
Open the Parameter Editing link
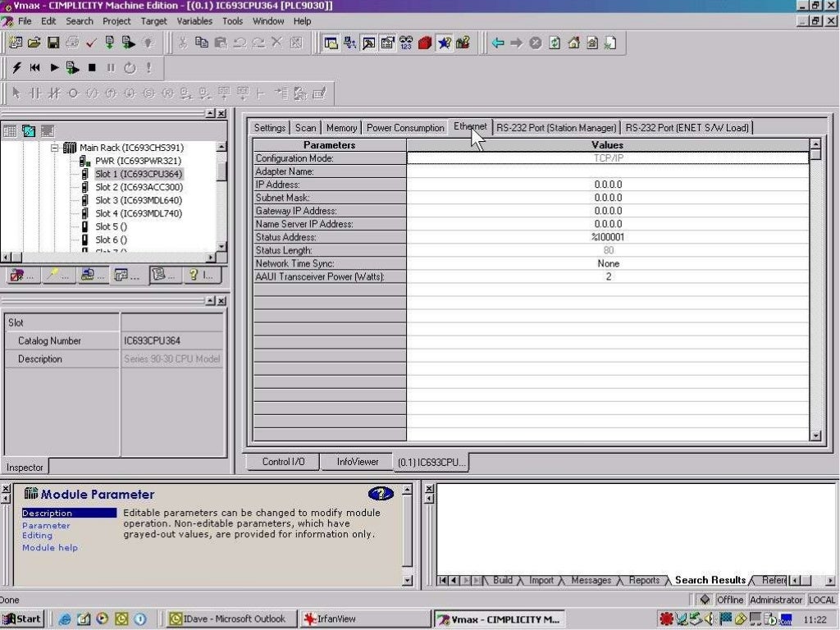tap(46, 531)
